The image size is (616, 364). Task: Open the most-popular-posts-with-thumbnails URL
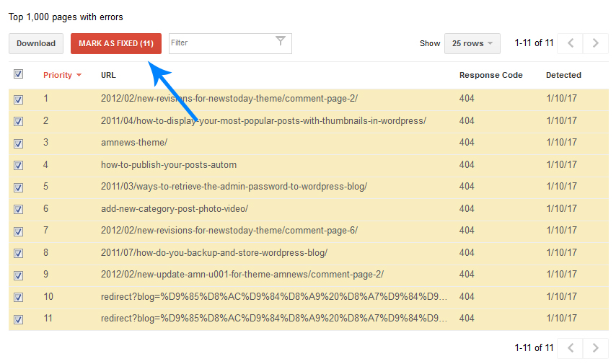(263, 120)
